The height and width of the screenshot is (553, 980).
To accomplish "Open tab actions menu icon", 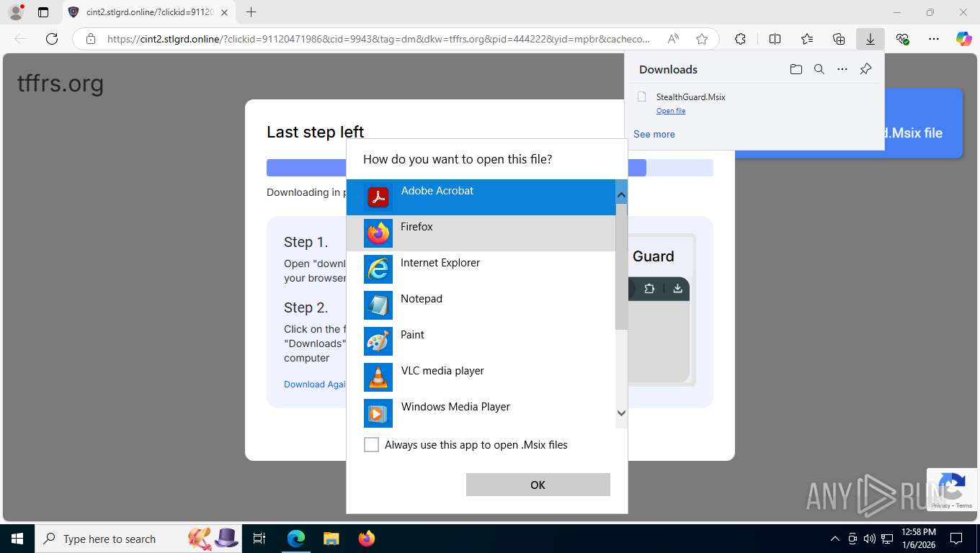I will coord(43,12).
